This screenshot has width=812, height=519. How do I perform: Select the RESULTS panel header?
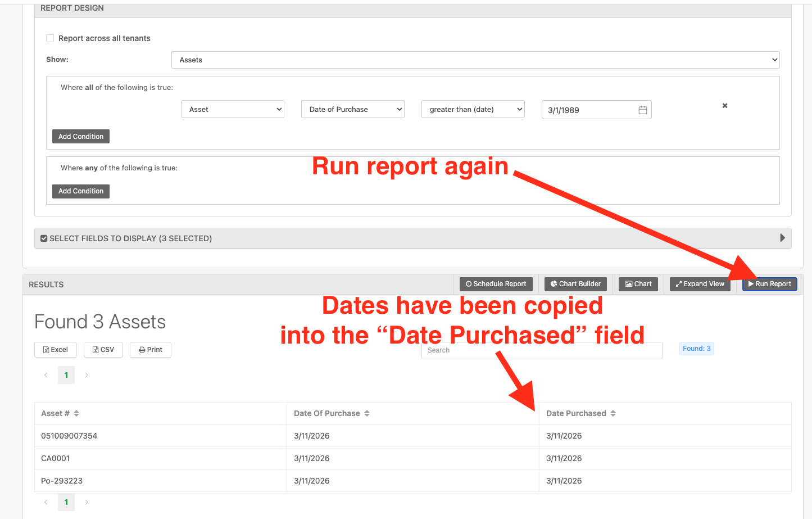point(46,284)
